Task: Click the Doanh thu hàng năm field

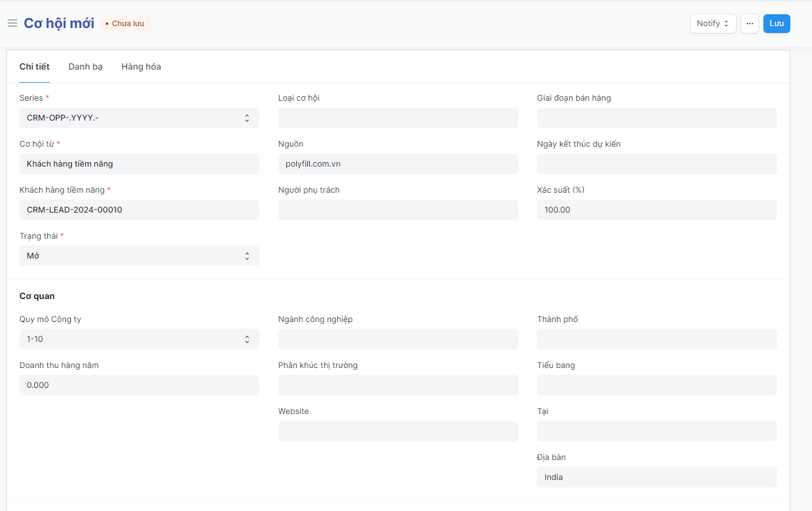Action: [x=139, y=385]
